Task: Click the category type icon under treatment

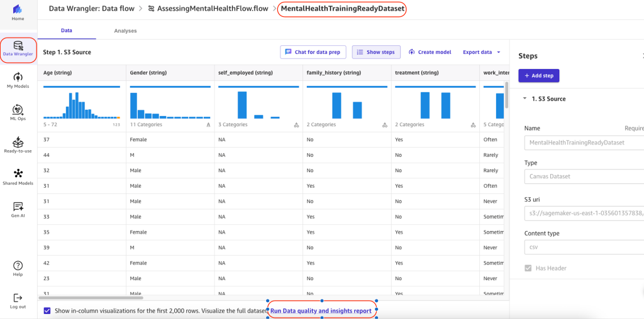Action: 473,124
